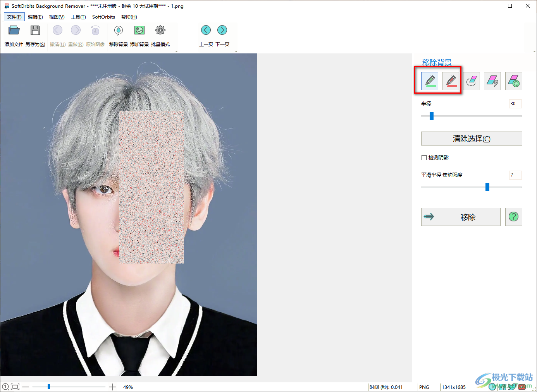Click the zoom in plus icon
This screenshot has height=392, width=537.
point(112,387)
